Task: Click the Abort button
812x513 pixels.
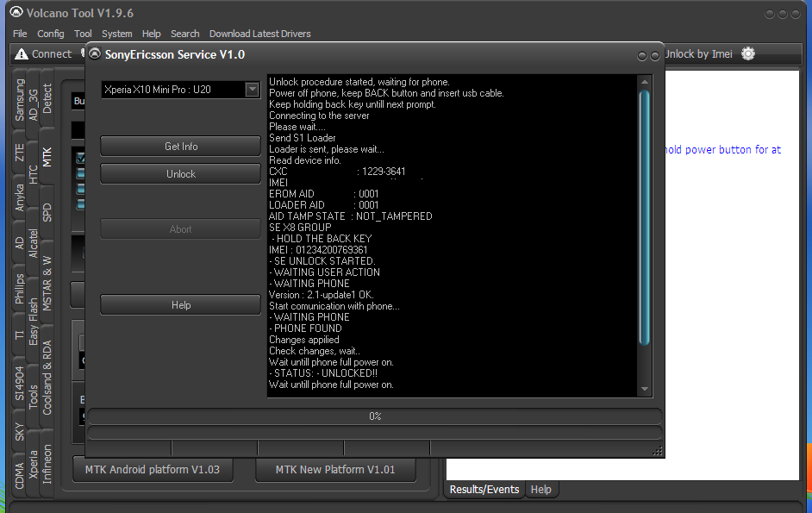Action: [181, 229]
